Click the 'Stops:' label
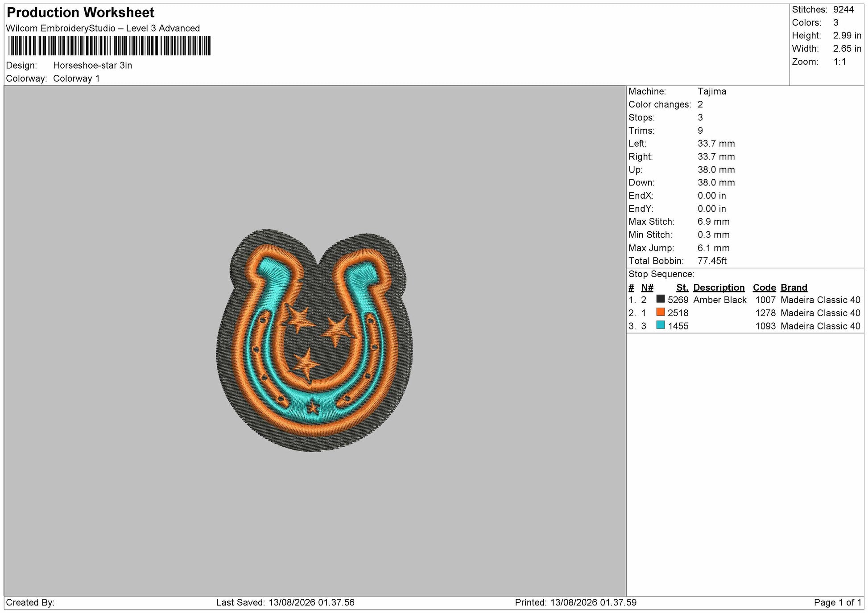Viewport: 868px width, 613px height. tap(642, 118)
